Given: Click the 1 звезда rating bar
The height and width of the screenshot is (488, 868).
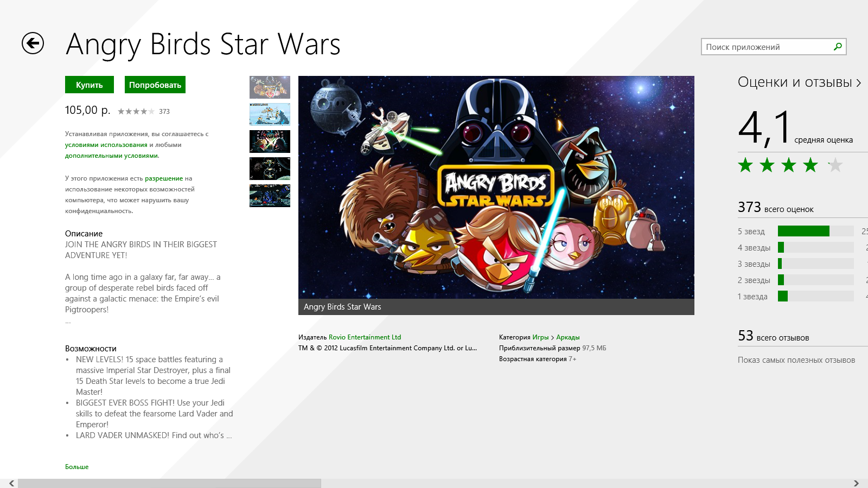Looking at the screenshot, I should 816,296.
